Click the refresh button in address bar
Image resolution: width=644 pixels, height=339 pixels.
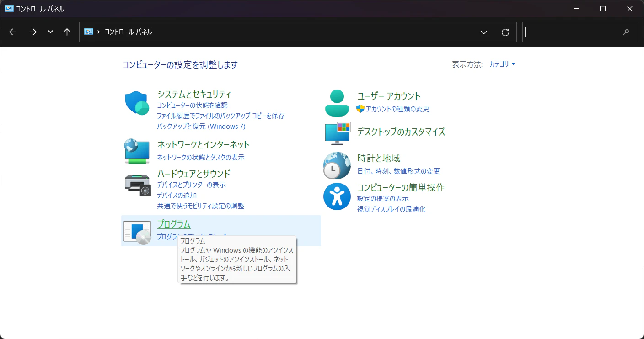(505, 32)
